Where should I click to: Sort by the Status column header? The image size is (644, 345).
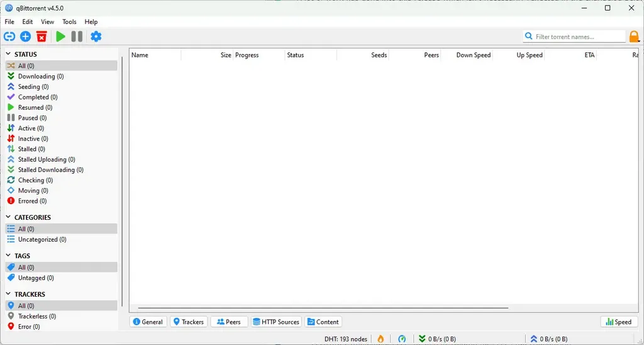pyautogui.click(x=311, y=55)
